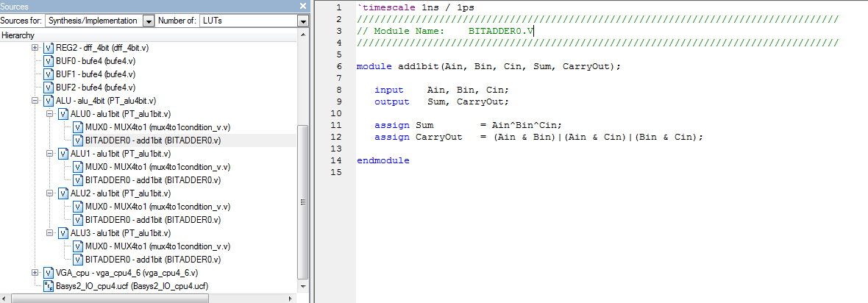
Task: Click the UCF constraint file icon
Action: (x=49, y=286)
